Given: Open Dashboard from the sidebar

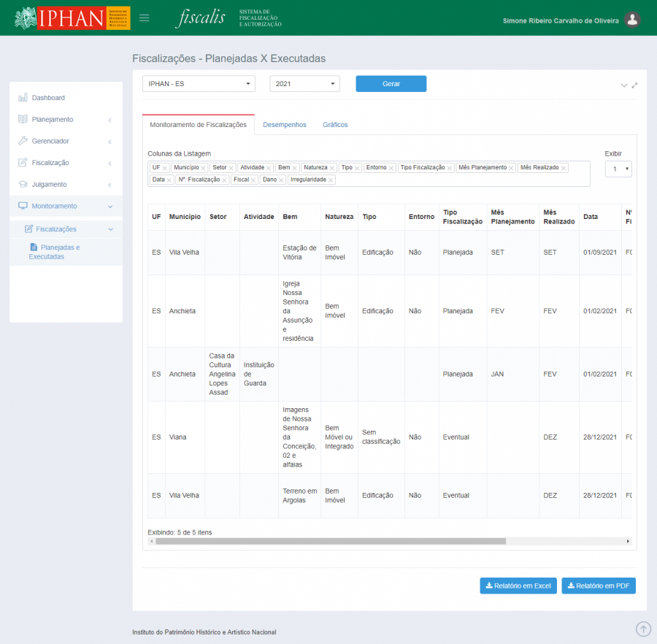Looking at the screenshot, I should [48, 98].
